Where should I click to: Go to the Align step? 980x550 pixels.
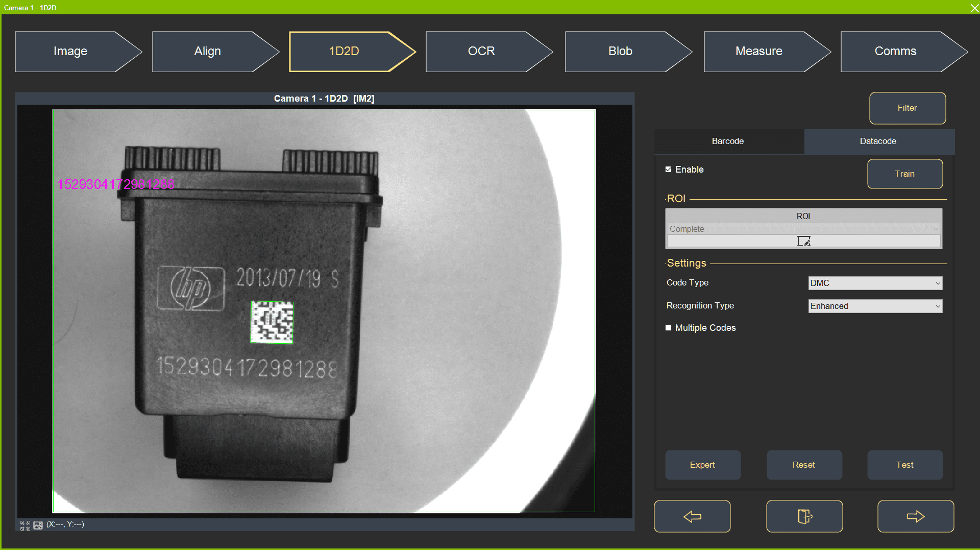[x=215, y=52]
